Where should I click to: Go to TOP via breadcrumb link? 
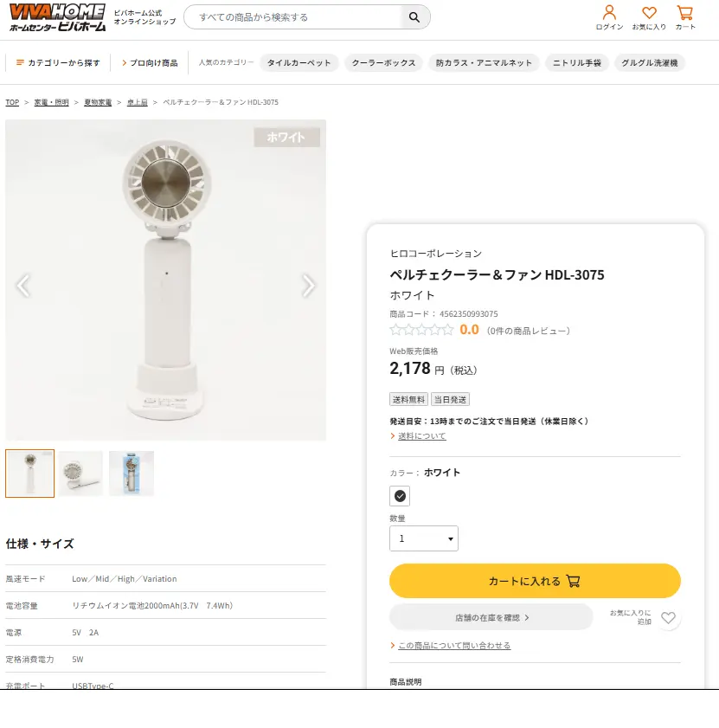(12, 102)
